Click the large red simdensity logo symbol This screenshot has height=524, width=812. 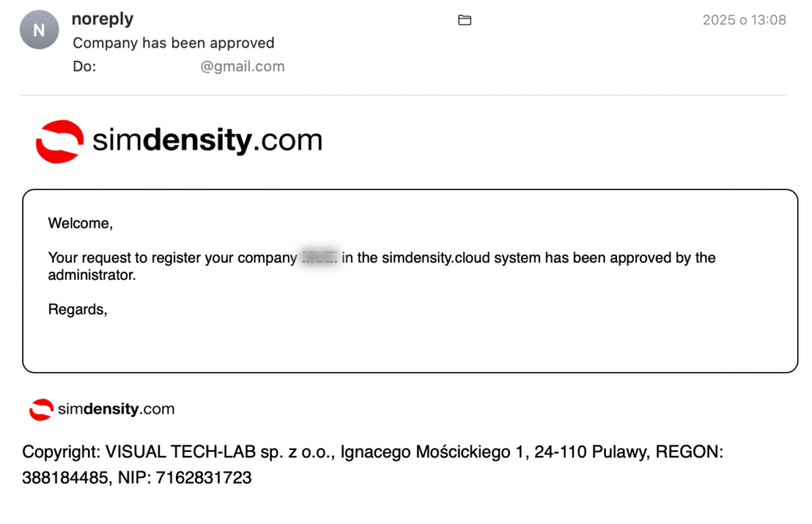pos(59,142)
